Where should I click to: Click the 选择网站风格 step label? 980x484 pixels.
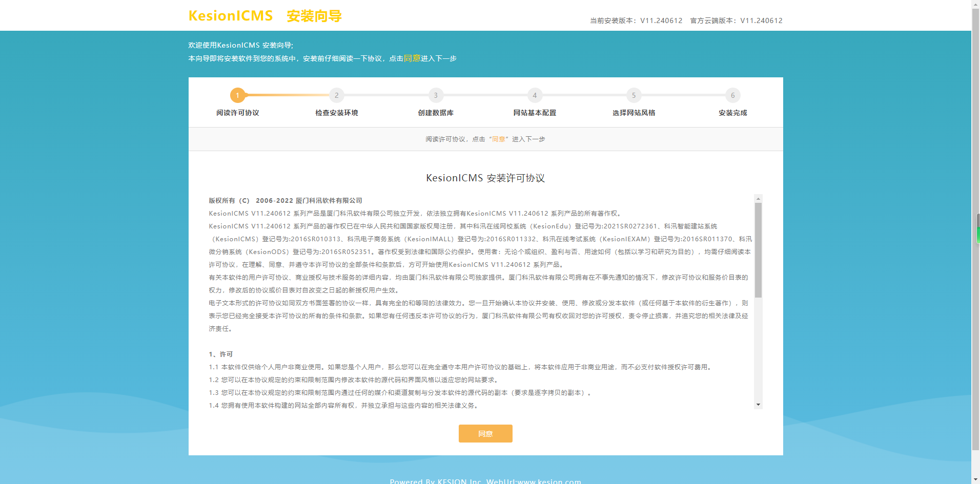pos(634,113)
